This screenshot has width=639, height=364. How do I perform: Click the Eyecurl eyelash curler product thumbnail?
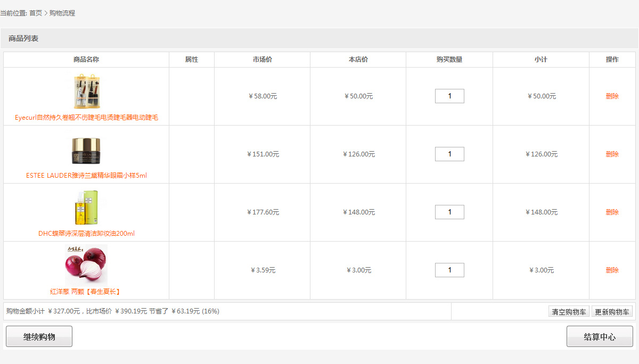(86, 92)
